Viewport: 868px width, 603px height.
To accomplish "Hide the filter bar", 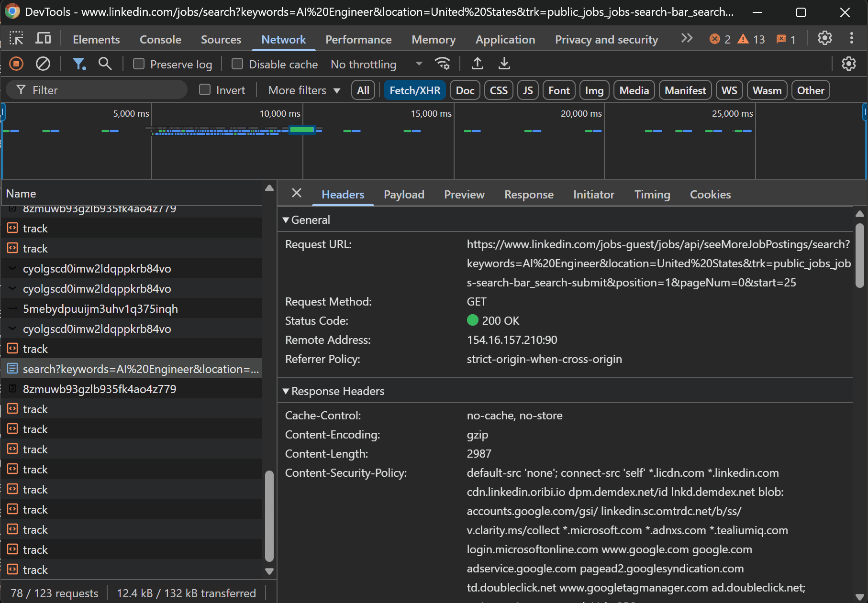I will [x=79, y=64].
